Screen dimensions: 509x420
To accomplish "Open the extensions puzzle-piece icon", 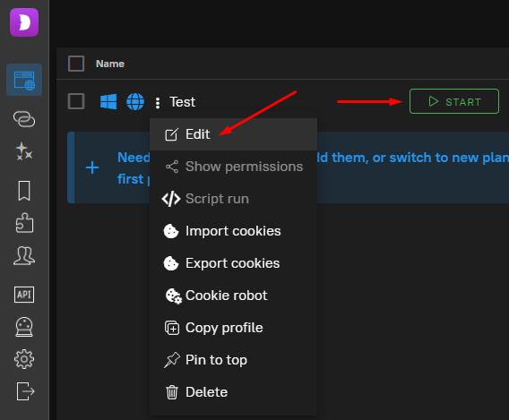I will pos(24,223).
